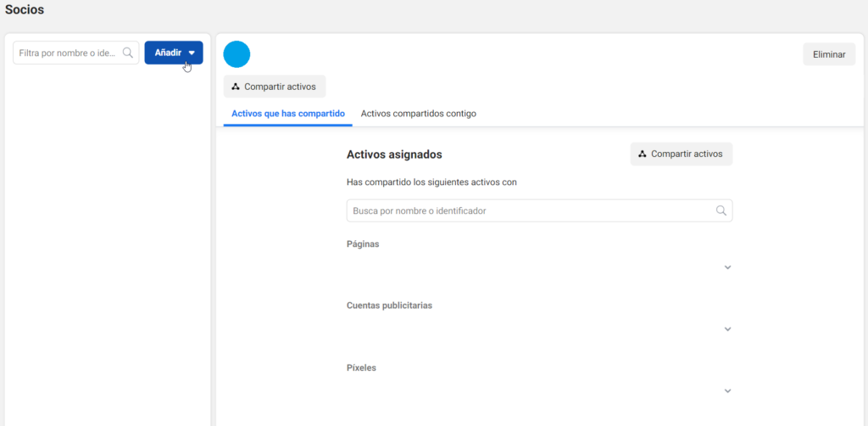This screenshot has height=426, width=868.
Task: Click the magnifier icon in the partner filter box
Action: coord(128,53)
